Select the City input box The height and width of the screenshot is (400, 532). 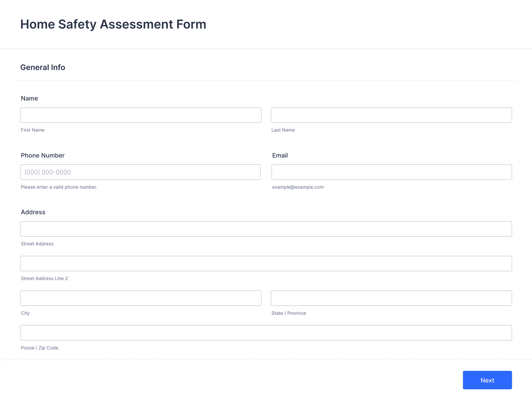point(141,298)
